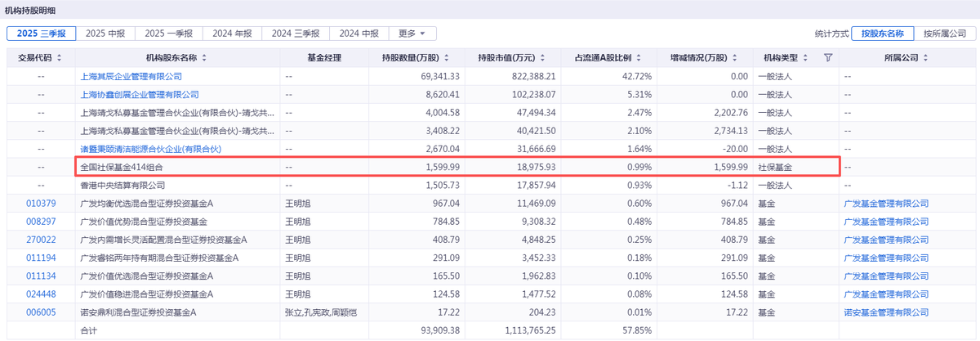The height and width of the screenshot is (341, 980).
Task: Sort by 增减情况(万股) column arrows
Action: (x=733, y=58)
